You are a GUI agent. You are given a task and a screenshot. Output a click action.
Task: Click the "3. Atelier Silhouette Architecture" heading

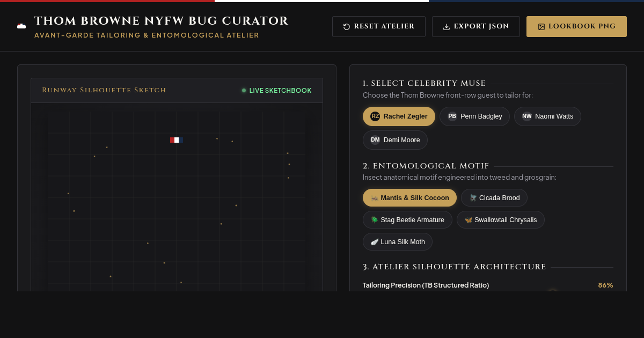click(x=454, y=267)
